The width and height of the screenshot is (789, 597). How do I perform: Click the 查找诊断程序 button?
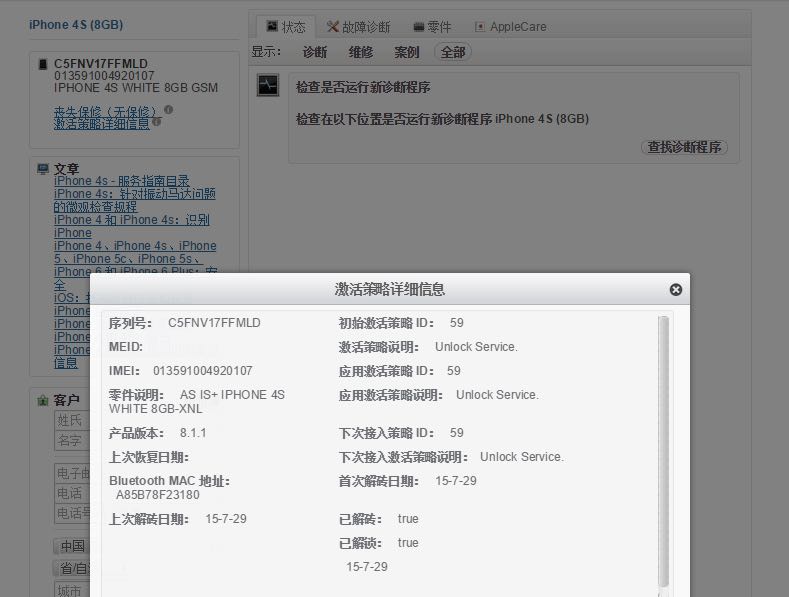click(x=684, y=147)
